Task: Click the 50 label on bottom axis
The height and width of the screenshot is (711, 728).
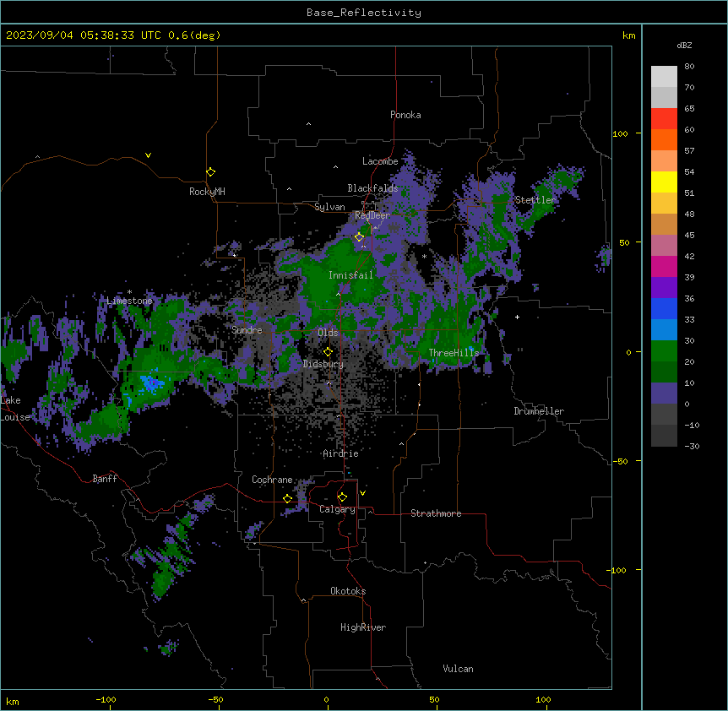Action: tap(434, 699)
